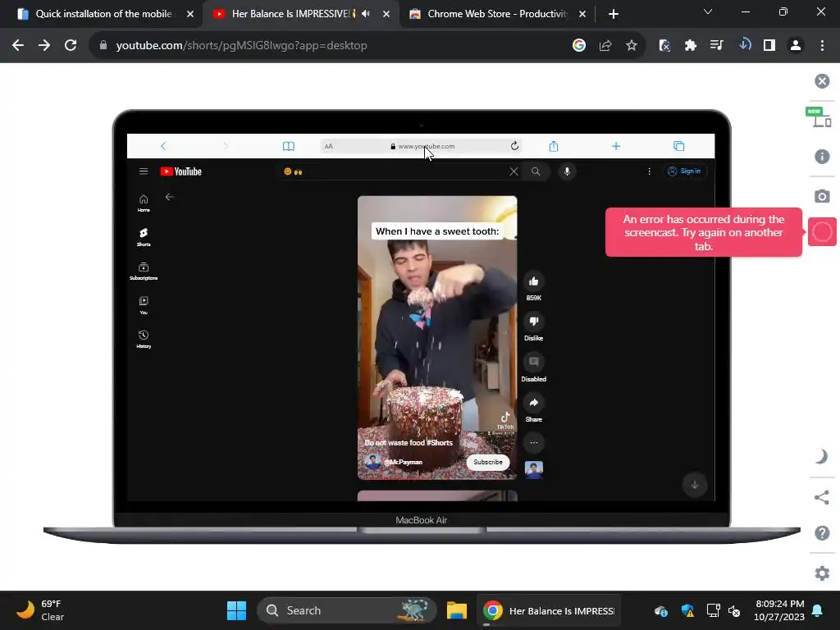Open the Chrome extensions puzzle icon

point(691,46)
